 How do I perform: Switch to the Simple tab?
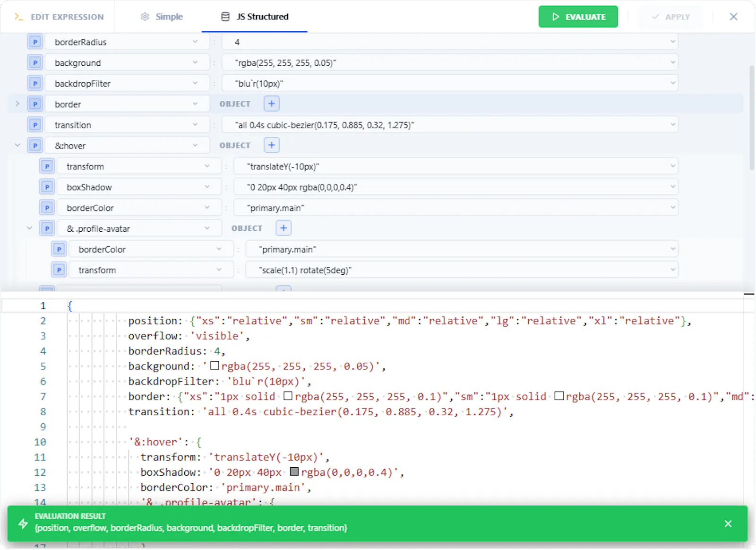click(162, 17)
